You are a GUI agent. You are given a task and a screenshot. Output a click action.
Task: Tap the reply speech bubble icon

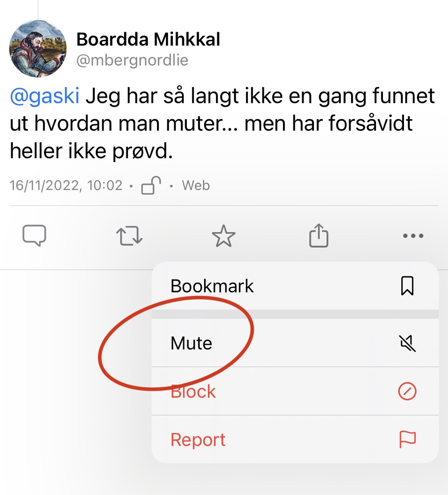pos(34,235)
